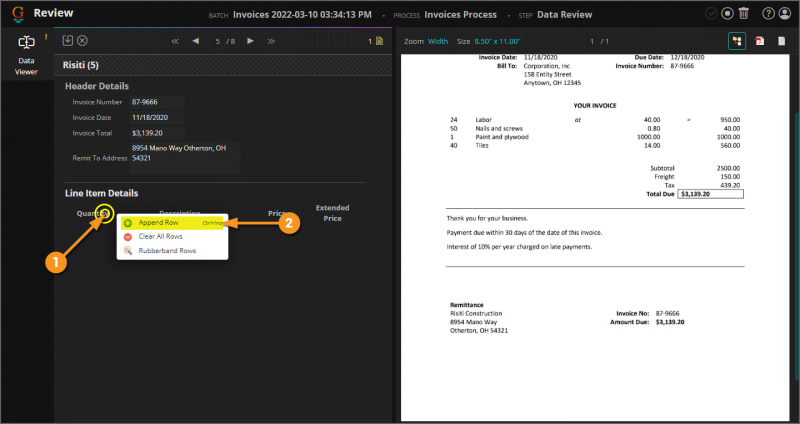Image resolution: width=800 pixels, height=424 pixels.
Task: Open the Data Viewer panel
Action: (x=26, y=55)
